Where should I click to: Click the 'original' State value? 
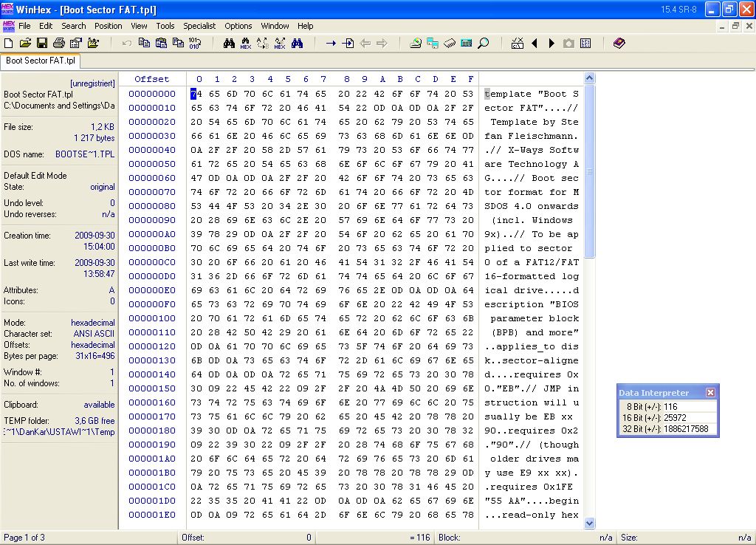pyautogui.click(x=103, y=187)
